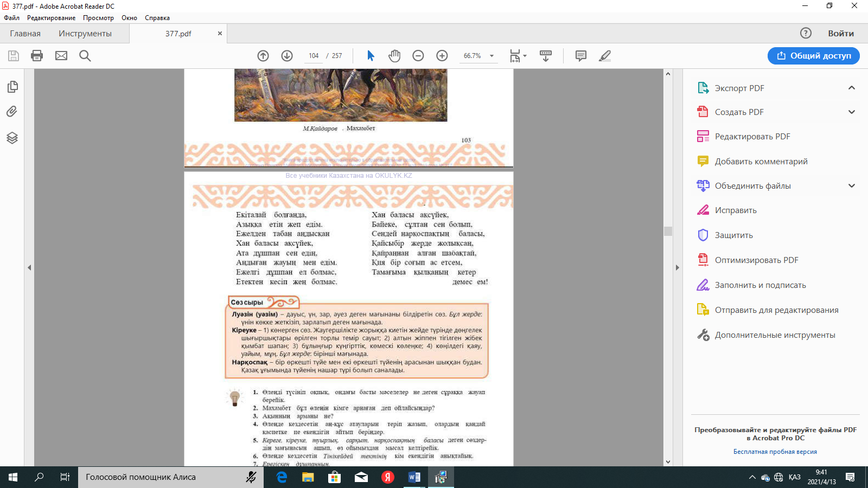The height and width of the screenshot is (488, 868).
Task: Print the document using printer icon
Action: point(37,56)
